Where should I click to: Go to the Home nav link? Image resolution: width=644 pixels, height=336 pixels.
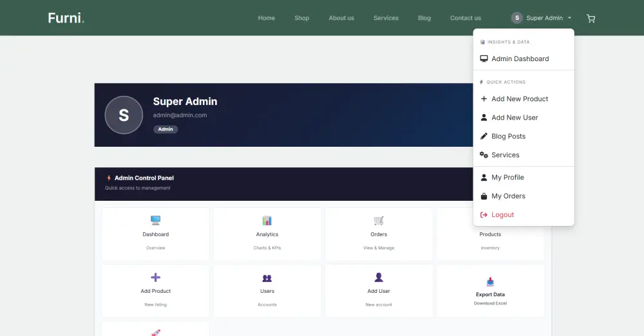(x=267, y=18)
